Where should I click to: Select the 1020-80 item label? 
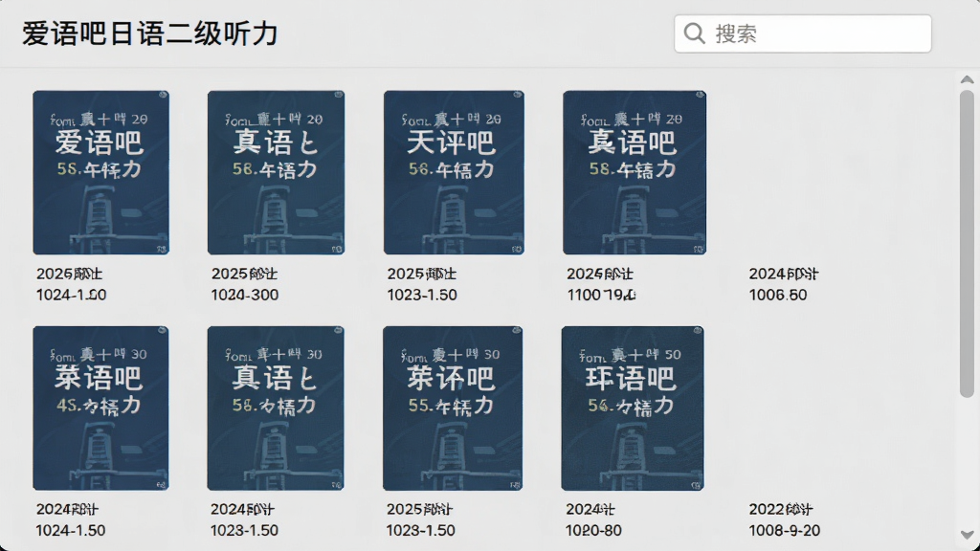tap(593, 530)
